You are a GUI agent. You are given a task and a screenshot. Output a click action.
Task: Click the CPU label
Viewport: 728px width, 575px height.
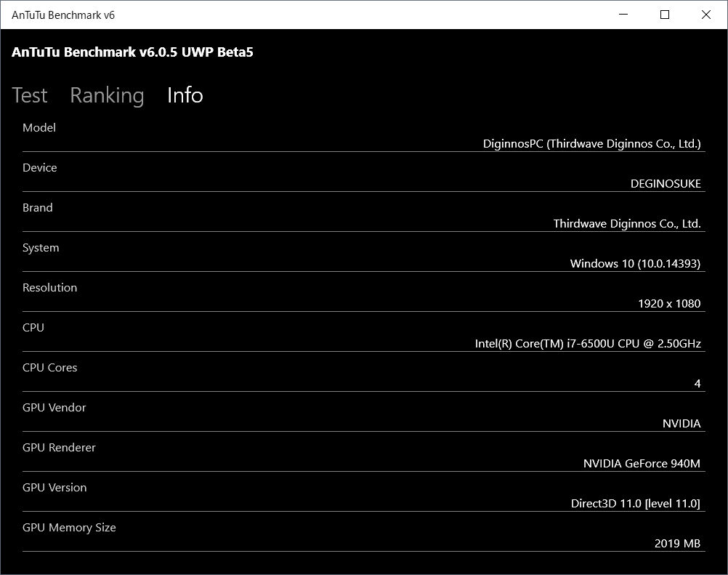pos(33,327)
